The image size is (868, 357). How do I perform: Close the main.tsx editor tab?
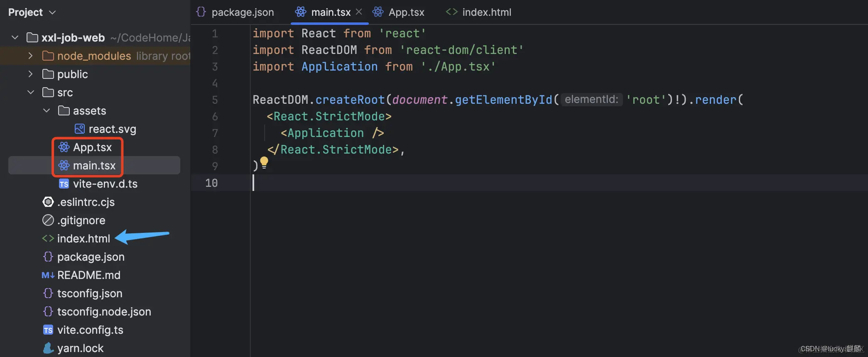(x=359, y=12)
